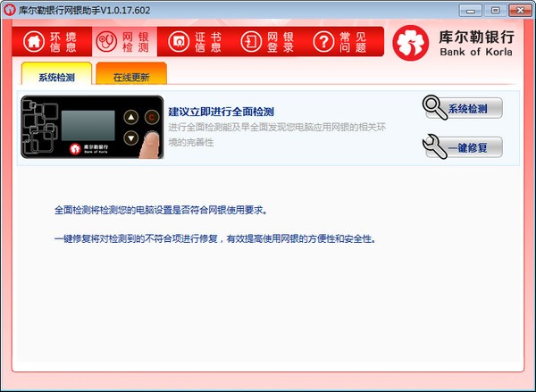This screenshot has width=536, height=392.
Task: Go to 网银登录 login section
Action: (x=267, y=42)
